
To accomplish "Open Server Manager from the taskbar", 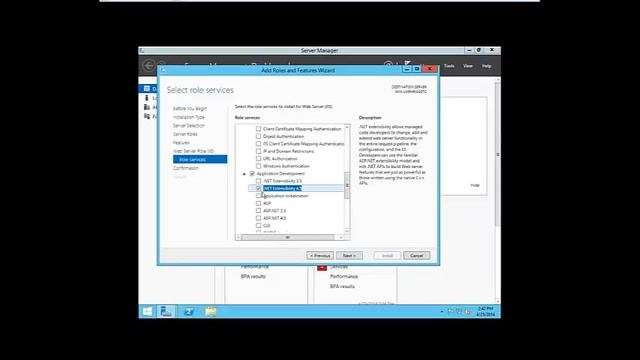I will pyautogui.click(x=166, y=311).
